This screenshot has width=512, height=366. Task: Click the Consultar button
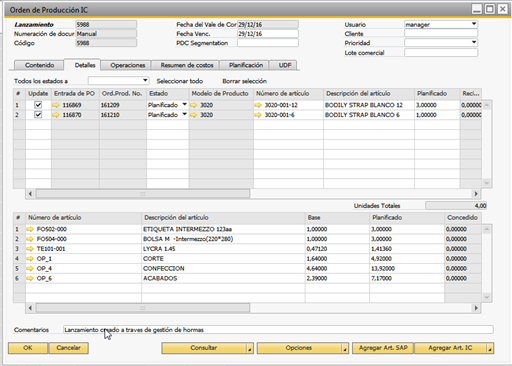click(204, 348)
